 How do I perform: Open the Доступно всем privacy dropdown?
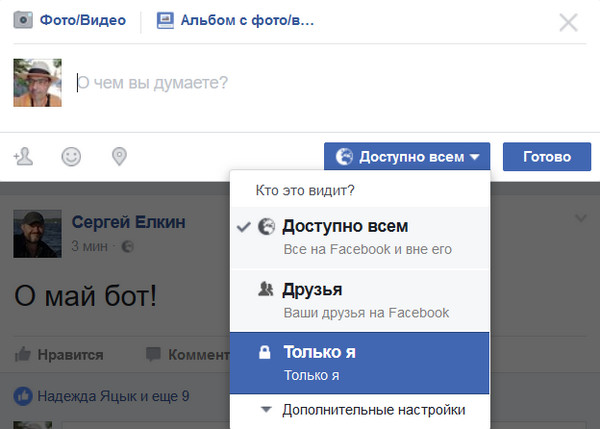pyautogui.click(x=406, y=156)
